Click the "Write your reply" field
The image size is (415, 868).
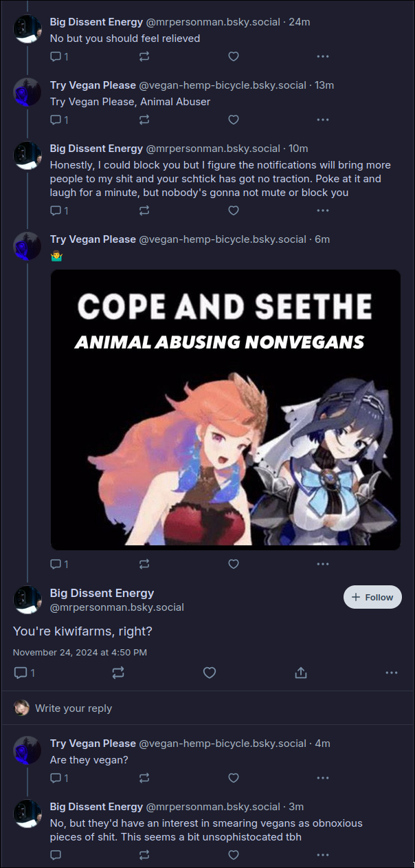(206, 708)
